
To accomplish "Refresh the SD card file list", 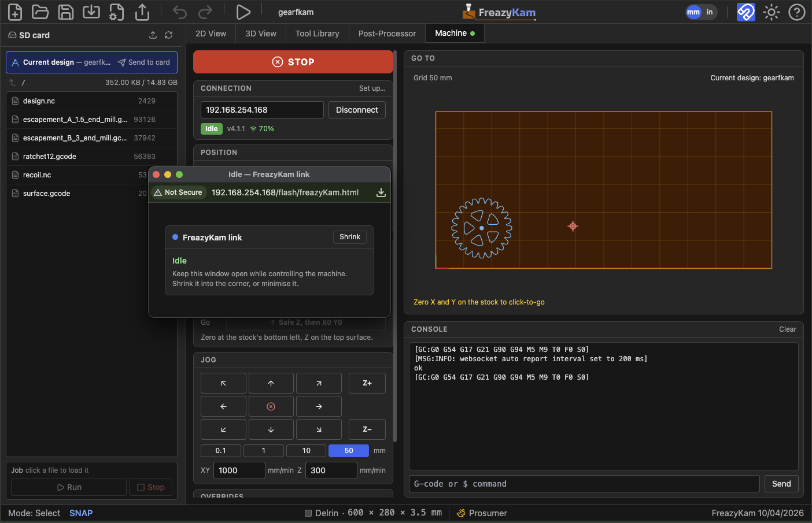I will pyautogui.click(x=168, y=35).
